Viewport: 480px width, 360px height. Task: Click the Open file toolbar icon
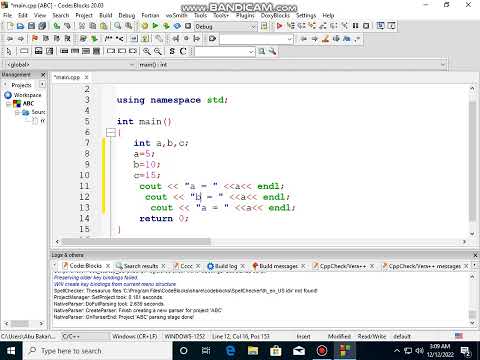click(x=20, y=26)
